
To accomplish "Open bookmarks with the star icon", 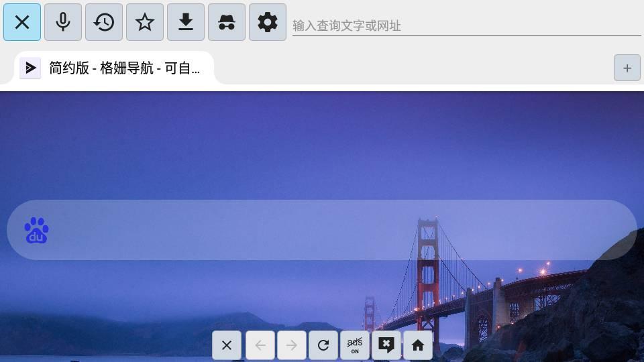I will point(145,22).
